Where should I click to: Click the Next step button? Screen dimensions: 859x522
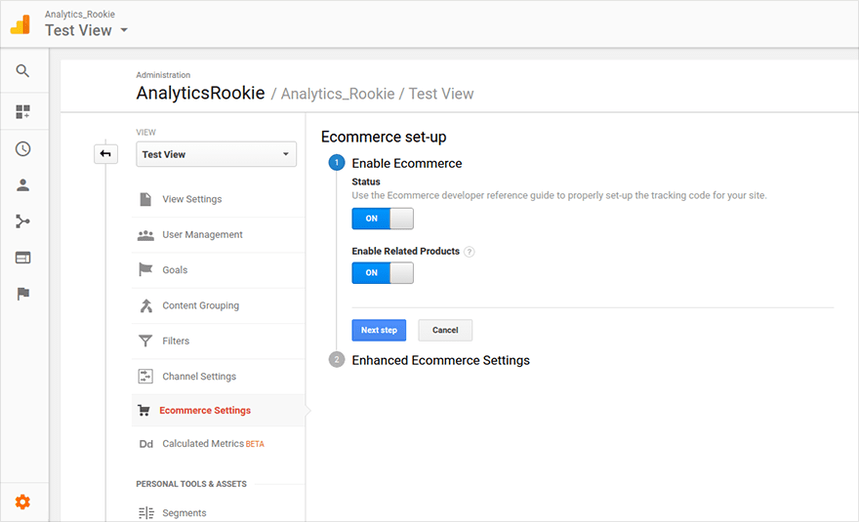tap(379, 330)
